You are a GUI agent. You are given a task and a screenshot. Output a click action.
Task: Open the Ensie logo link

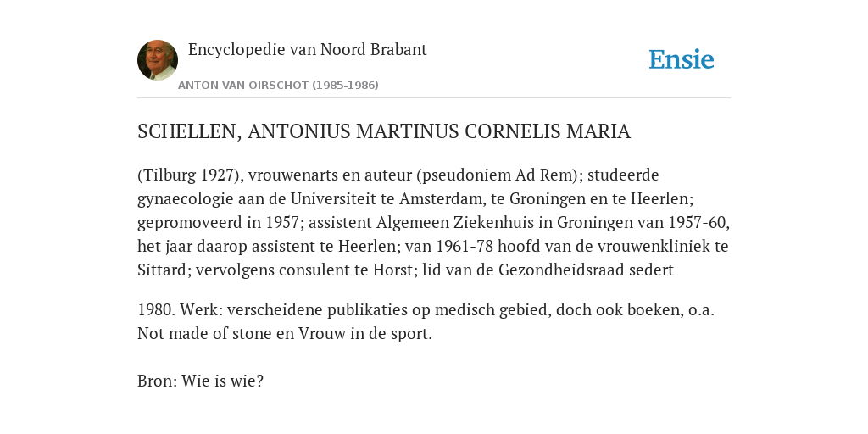pos(682,59)
